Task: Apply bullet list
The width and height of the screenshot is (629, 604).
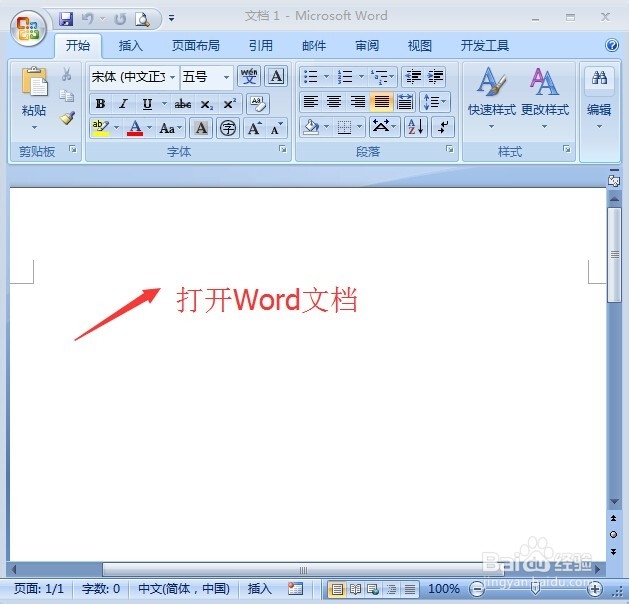Action: point(310,76)
